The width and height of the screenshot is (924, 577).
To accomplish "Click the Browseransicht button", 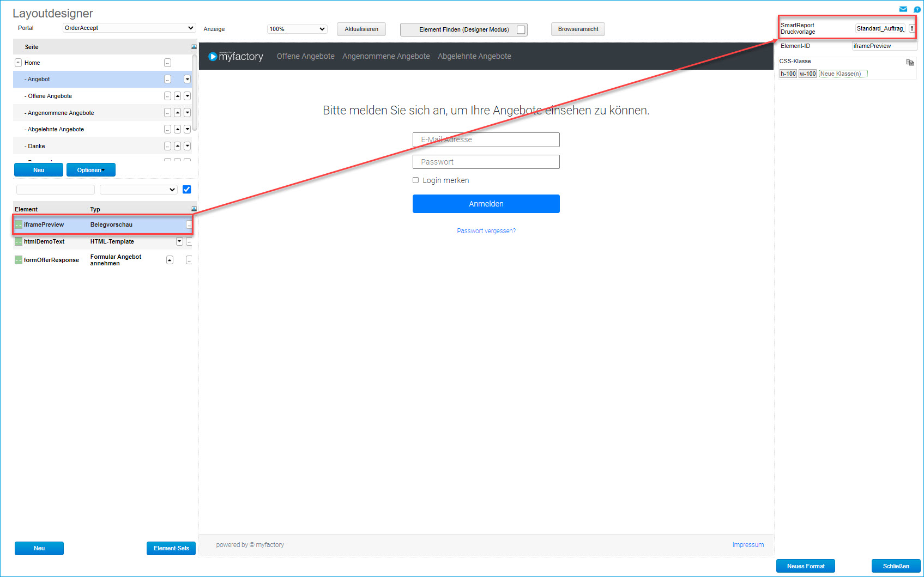I will pos(578,29).
